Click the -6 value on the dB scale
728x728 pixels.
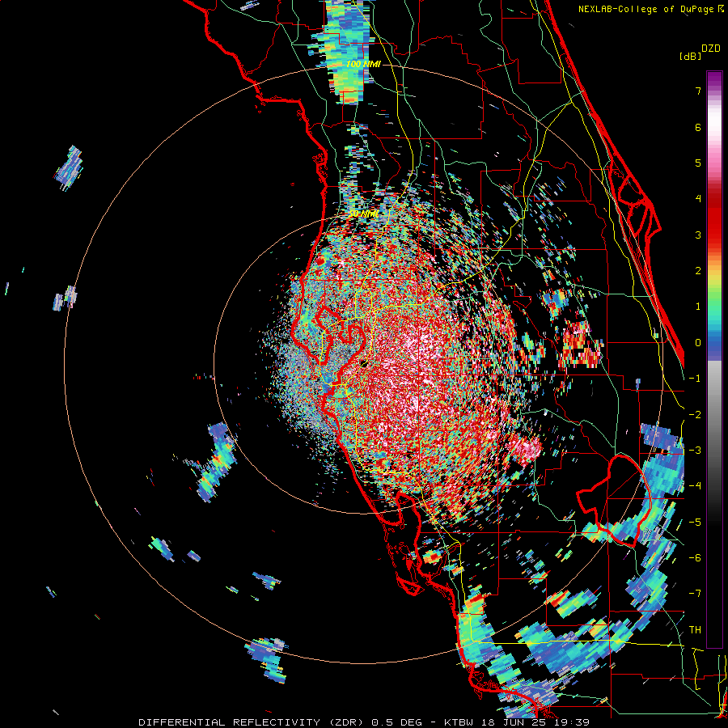click(695, 558)
